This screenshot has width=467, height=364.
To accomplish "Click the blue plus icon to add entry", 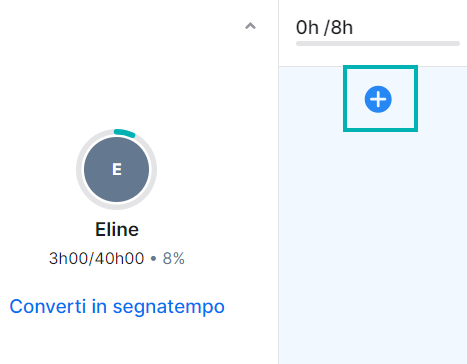I will (378, 99).
